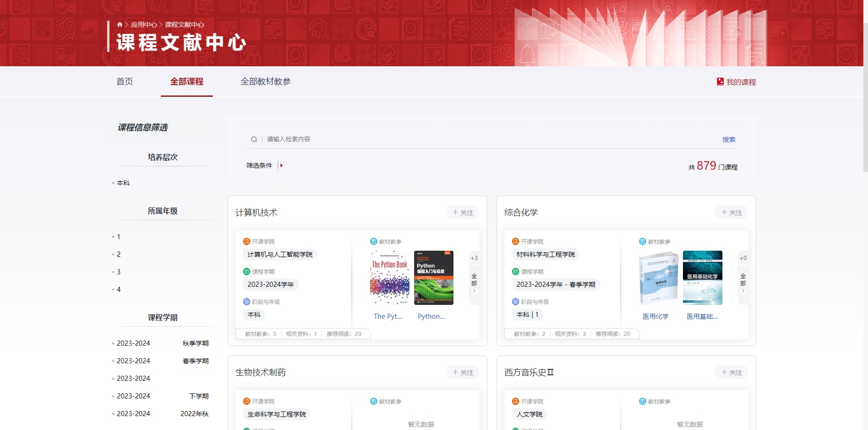Screen dimensions: 868x430
Task: Follow the 西方音乐史Ⅱ course
Action: pyautogui.click(x=732, y=373)
